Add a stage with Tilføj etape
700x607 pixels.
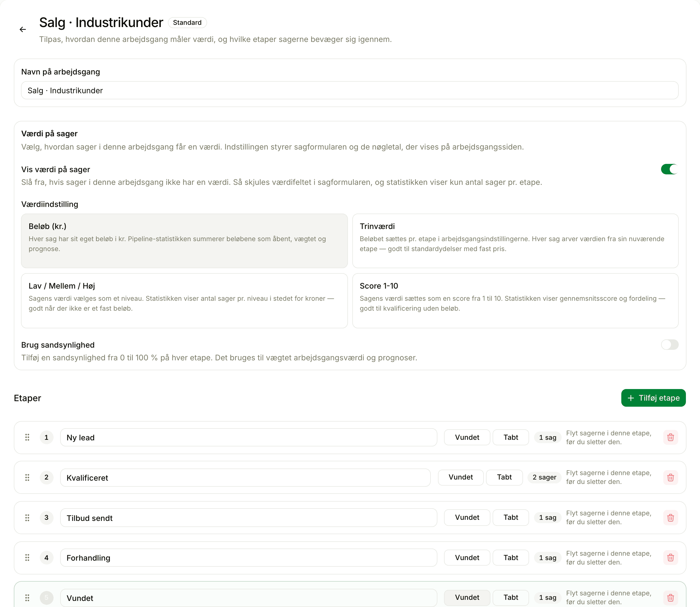click(653, 398)
